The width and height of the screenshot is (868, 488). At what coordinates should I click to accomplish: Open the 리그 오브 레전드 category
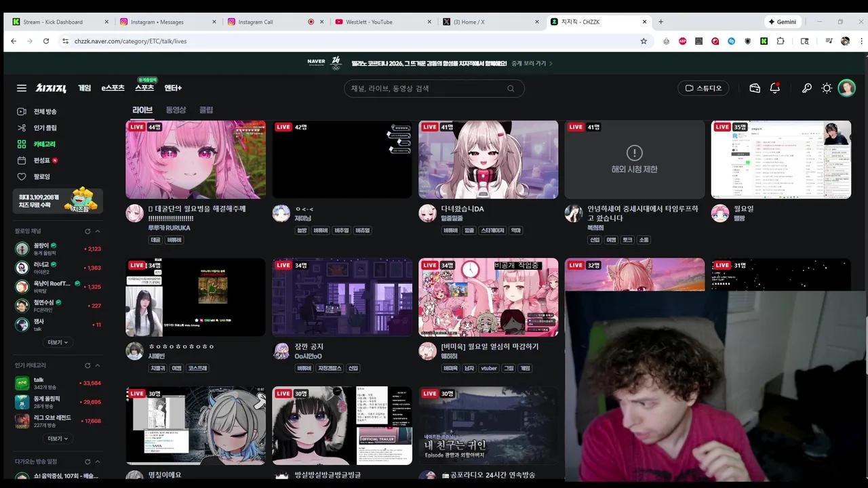click(58, 421)
